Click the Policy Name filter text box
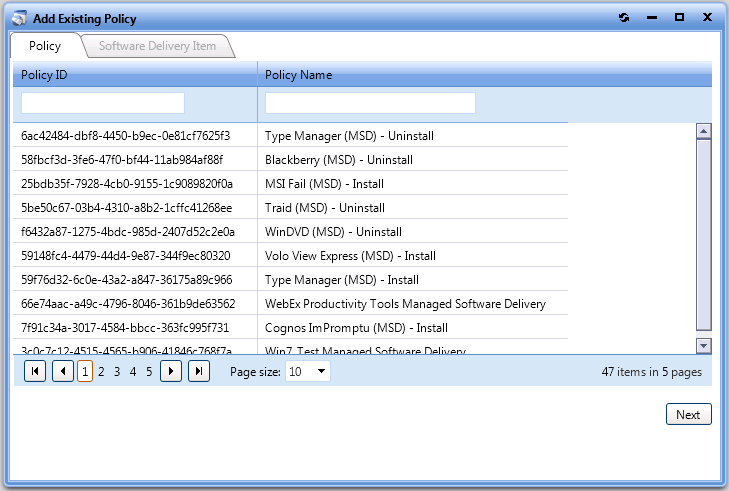 pyautogui.click(x=370, y=103)
